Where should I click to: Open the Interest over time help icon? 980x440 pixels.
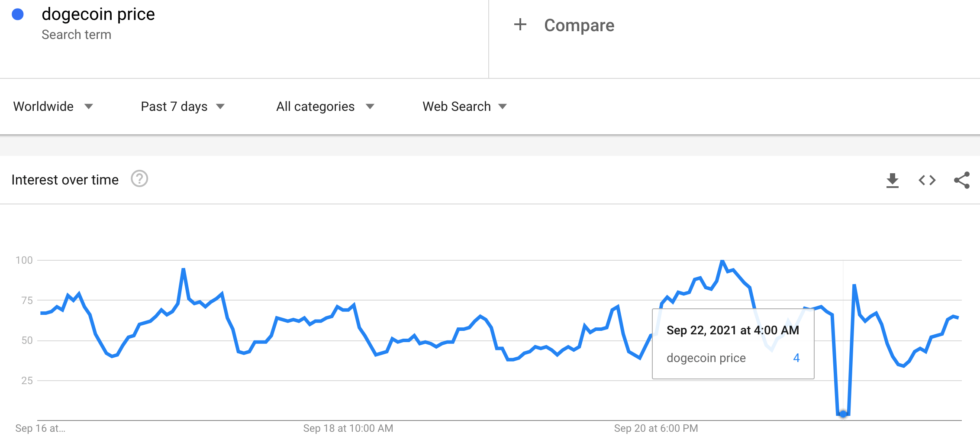[139, 179]
